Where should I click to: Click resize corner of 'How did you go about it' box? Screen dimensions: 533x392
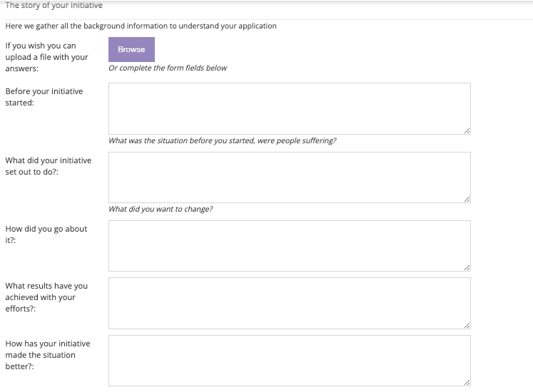coord(467,268)
